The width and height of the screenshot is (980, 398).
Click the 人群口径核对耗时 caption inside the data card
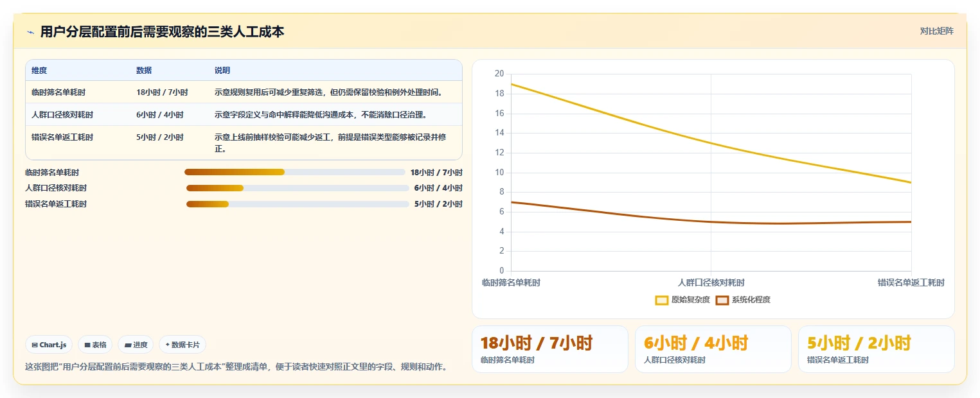[x=675, y=360]
